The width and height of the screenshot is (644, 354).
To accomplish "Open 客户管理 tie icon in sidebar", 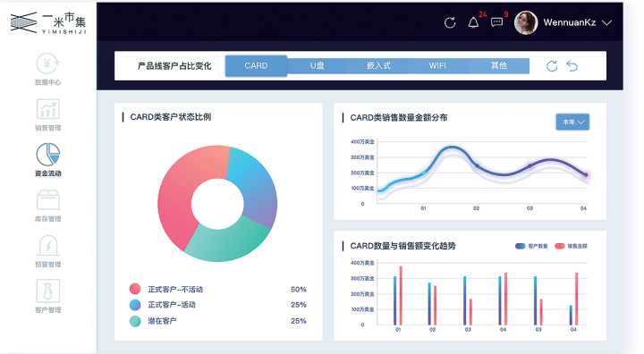I will pyautogui.click(x=48, y=291).
